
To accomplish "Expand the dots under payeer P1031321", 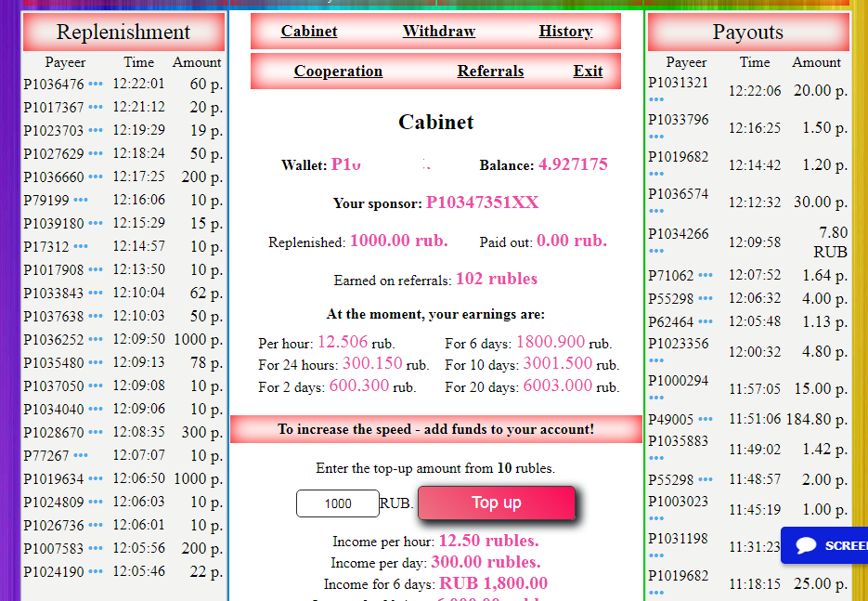I will pyautogui.click(x=656, y=99).
